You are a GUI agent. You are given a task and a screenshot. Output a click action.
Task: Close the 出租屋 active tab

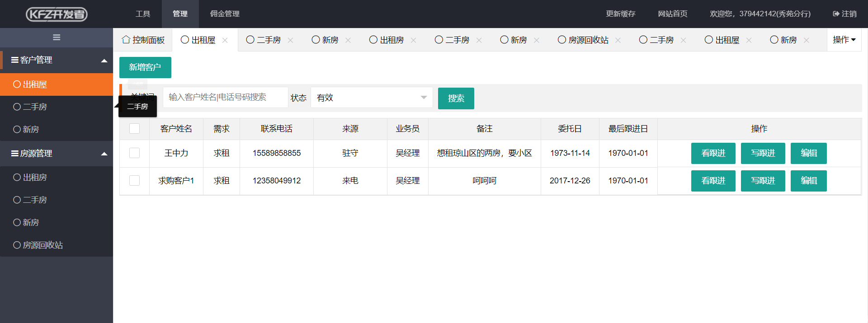click(x=225, y=40)
